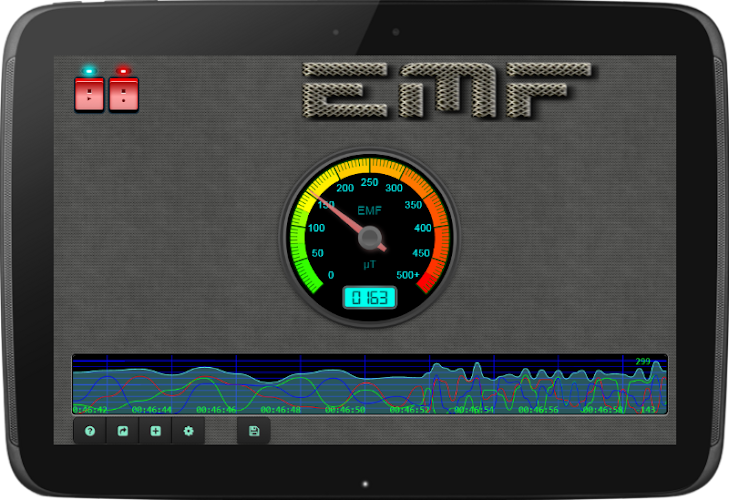
Task: Click the 250 mark on gauge
Action: pyautogui.click(x=370, y=182)
